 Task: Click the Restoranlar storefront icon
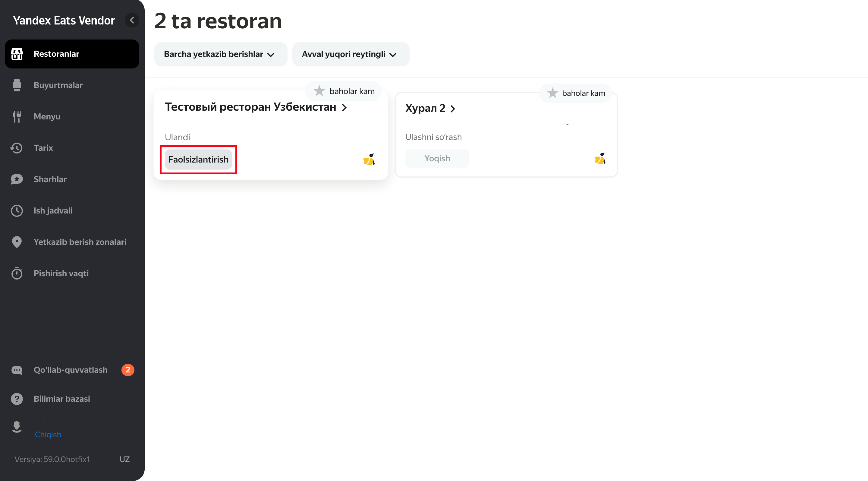click(x=17, y=54)
